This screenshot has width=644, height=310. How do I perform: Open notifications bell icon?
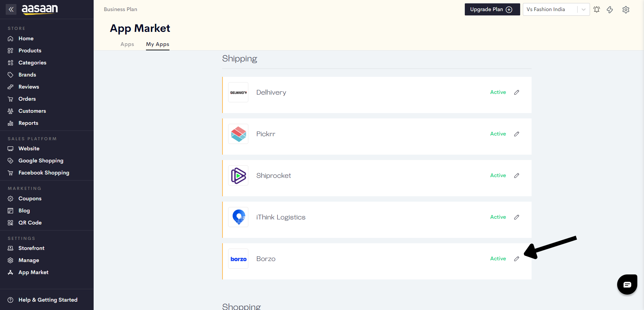pyautogui.click(x=597, y=9)
